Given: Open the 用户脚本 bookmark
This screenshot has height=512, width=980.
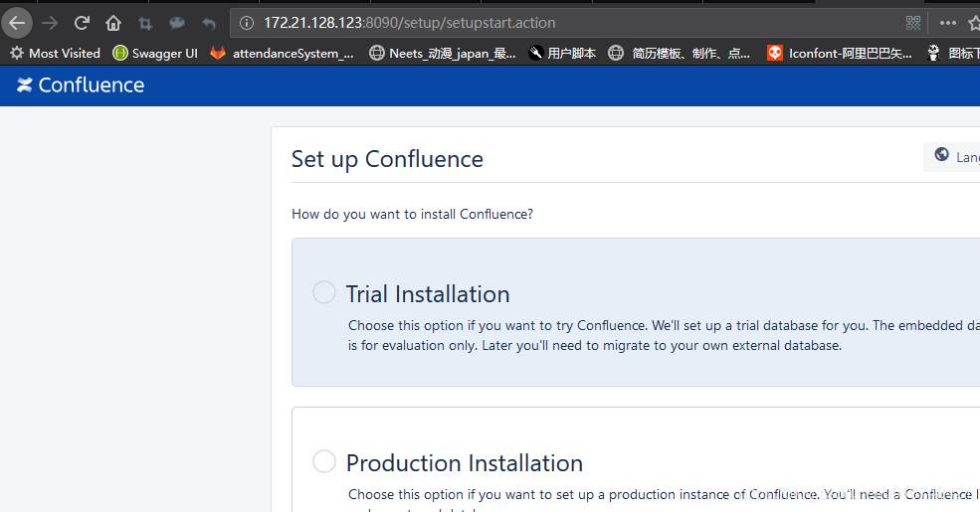Looking at the screenshot, I should pos(562,53).
